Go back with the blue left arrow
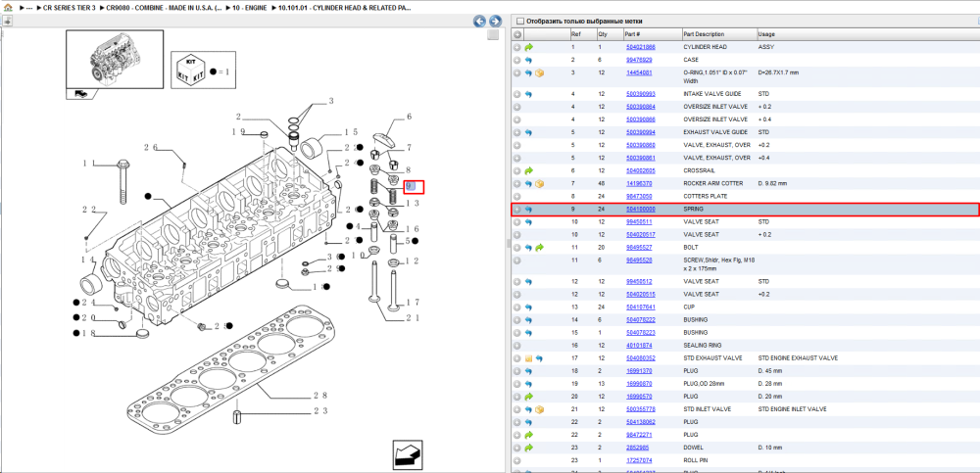This screenshot has height=473, width=980. 479,21
